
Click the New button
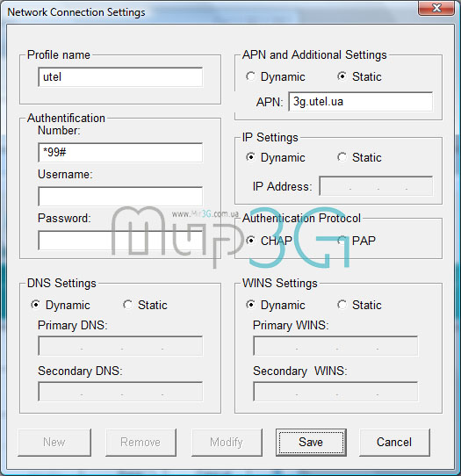pos(54,443)
